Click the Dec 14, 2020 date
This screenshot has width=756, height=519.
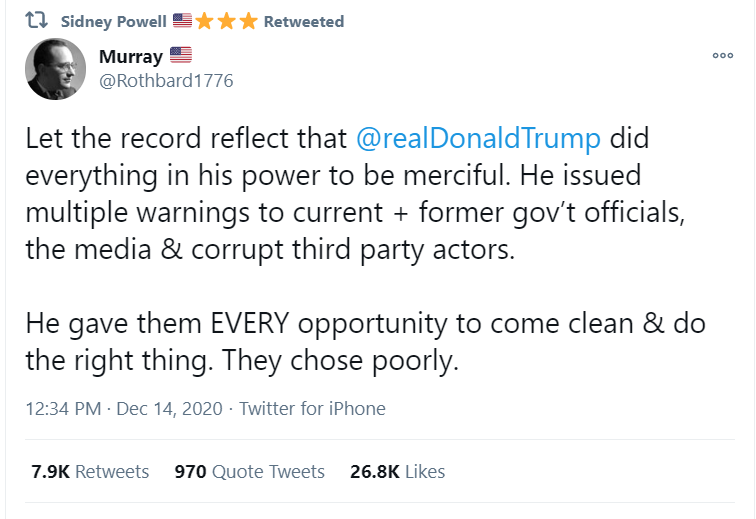[172, 408]
